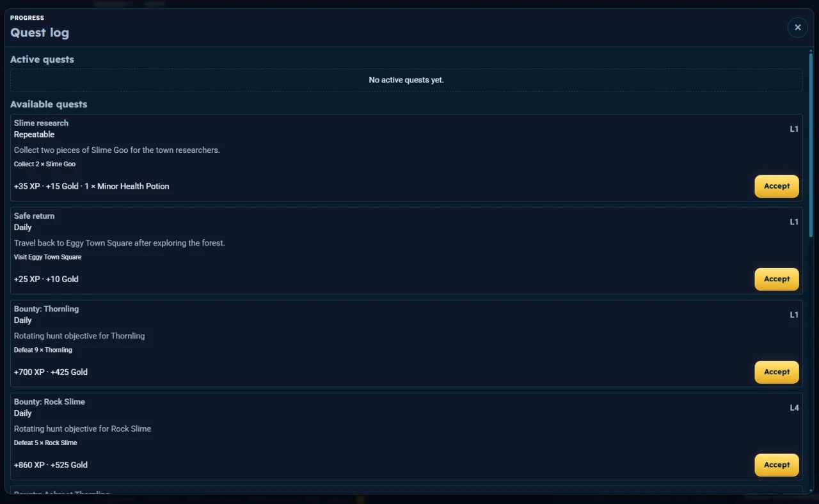Click the Slime research quest description
819x504 pixels.
click(x=117, y=150)
